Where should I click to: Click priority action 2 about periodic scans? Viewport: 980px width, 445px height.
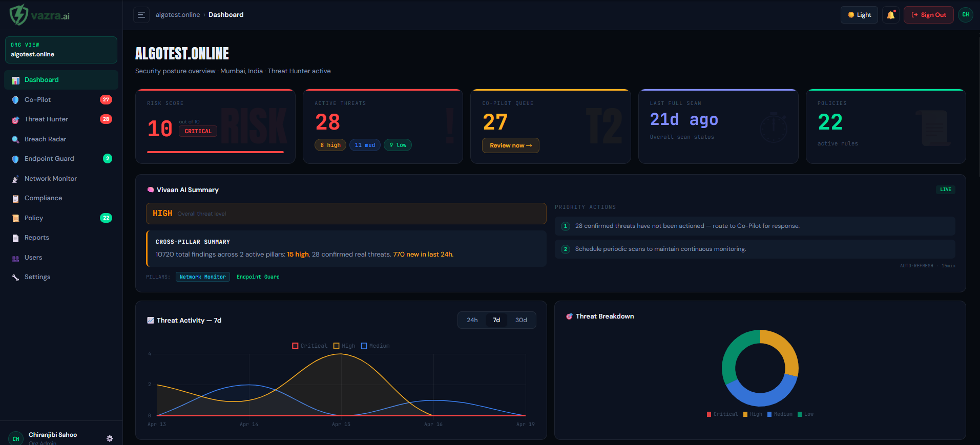click(755, 249)
